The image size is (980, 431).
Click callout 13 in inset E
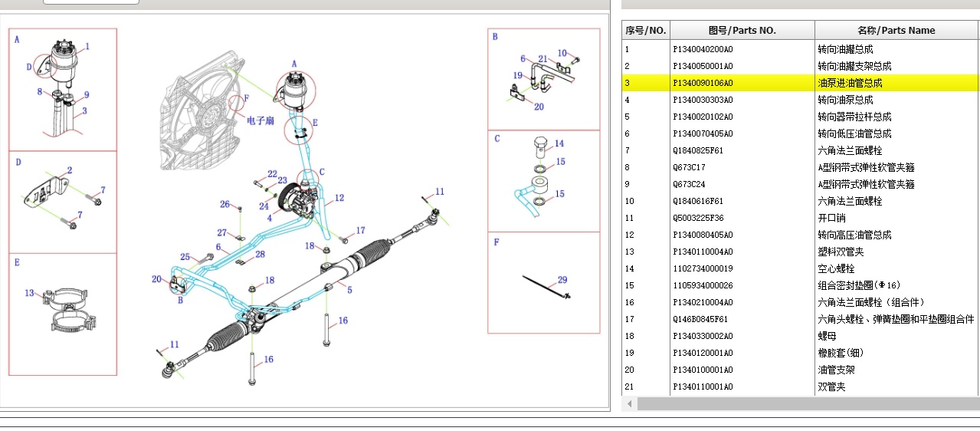tap(30, 293)
